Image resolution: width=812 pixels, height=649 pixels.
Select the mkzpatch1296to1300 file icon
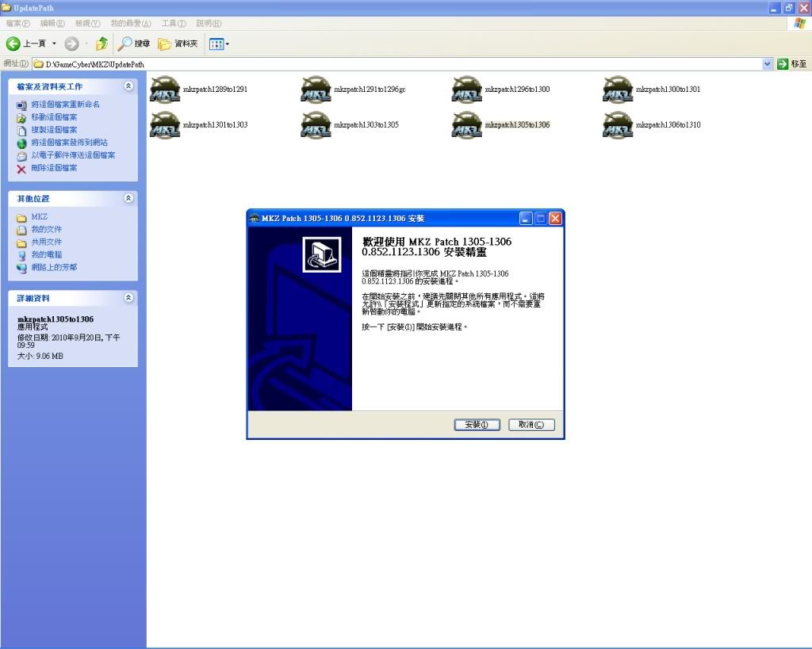[x=466, y=90]
